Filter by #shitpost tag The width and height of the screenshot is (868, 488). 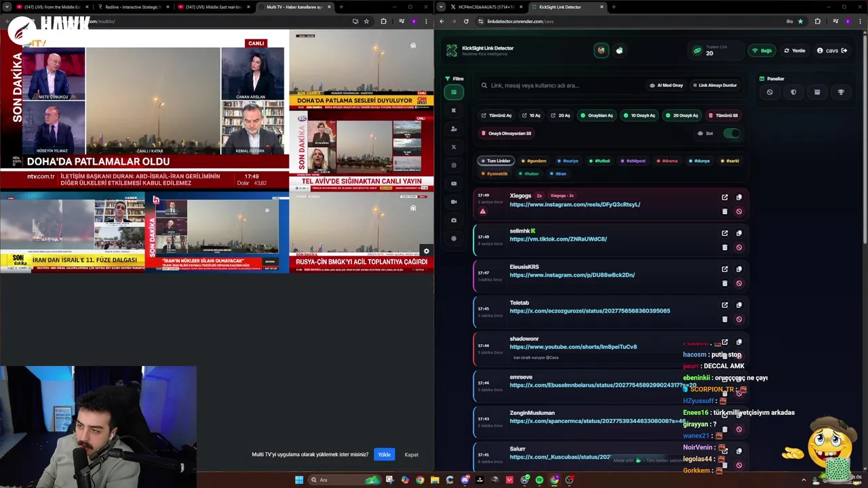(x=633, y=161)
